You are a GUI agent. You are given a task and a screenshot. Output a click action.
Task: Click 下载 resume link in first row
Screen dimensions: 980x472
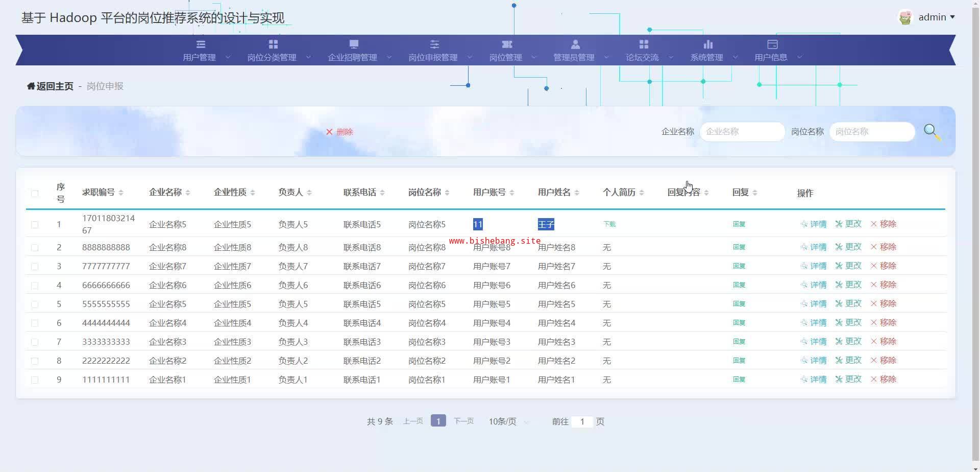pos(609,224)
